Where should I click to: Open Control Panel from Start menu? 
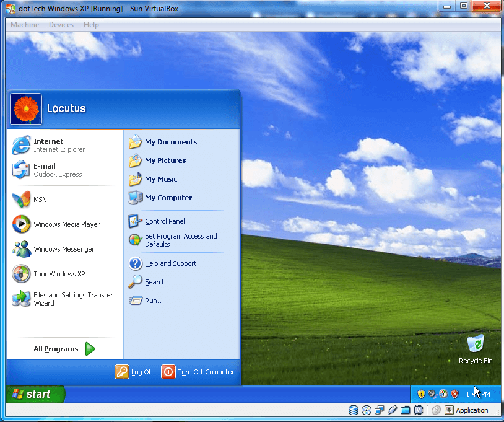pyautogui.click(x=164, y=221)
